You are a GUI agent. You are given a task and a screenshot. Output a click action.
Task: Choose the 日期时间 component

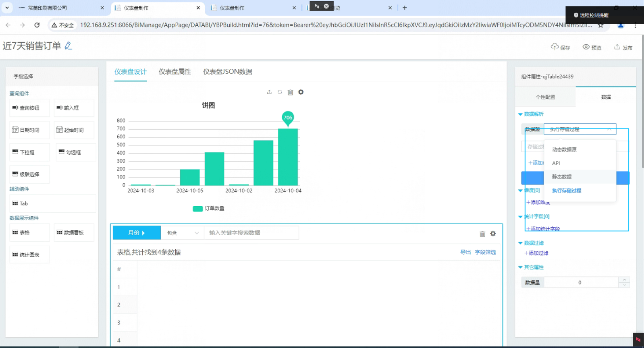(30, 130)
